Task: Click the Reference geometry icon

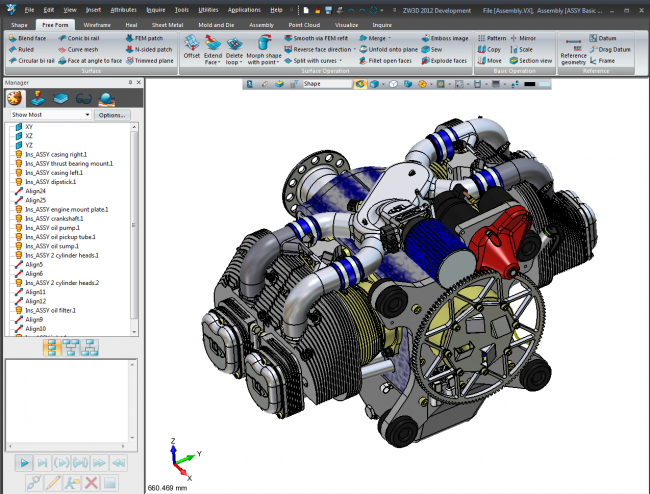Action: coord(573,48)
